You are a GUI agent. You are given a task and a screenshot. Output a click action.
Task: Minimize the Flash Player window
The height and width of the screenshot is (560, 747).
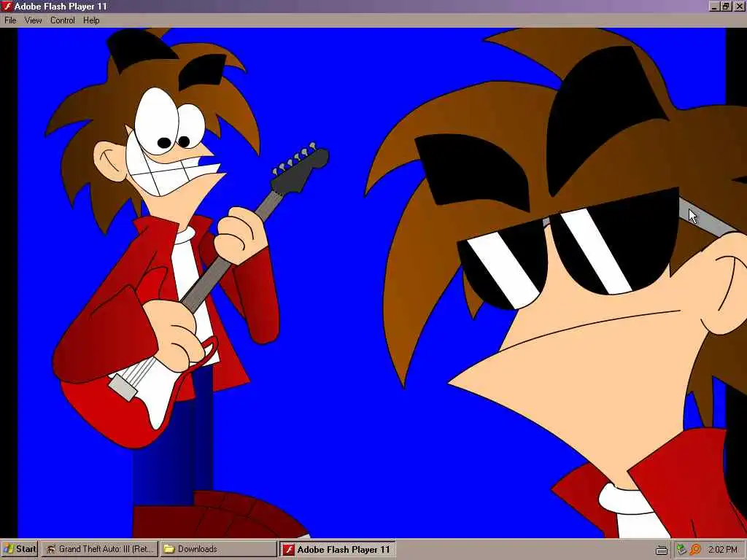pos(714,7)
